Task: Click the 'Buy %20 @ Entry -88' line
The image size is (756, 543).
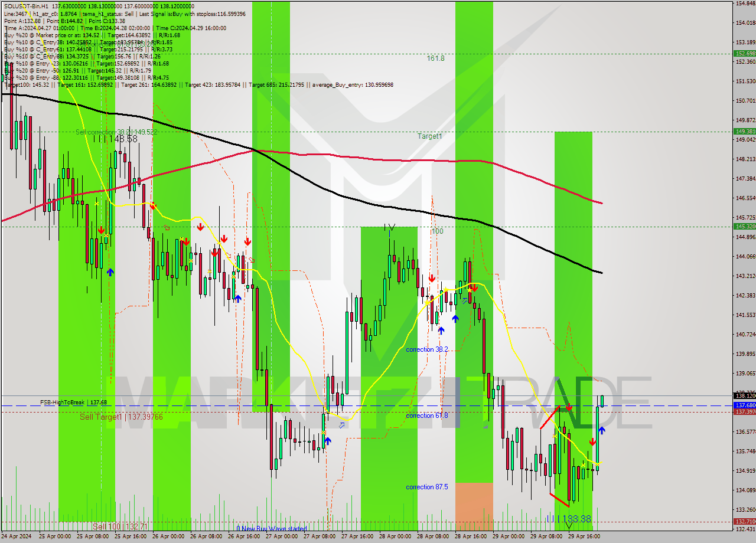Action: [x=86, y=77]
